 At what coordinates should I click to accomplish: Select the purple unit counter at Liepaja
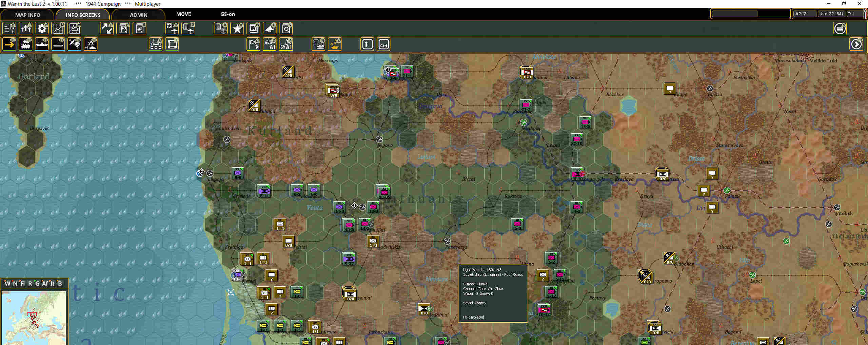(x=238, y=173)
